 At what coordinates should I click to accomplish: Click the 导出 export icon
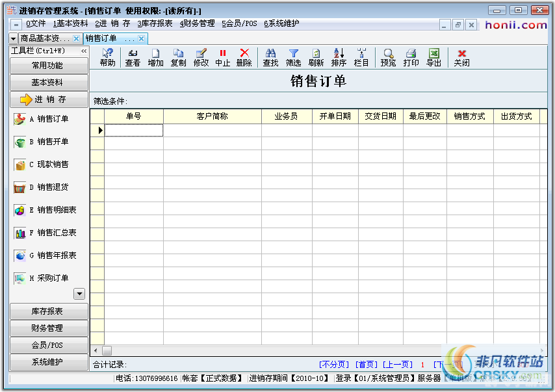(x=433, y=56)
